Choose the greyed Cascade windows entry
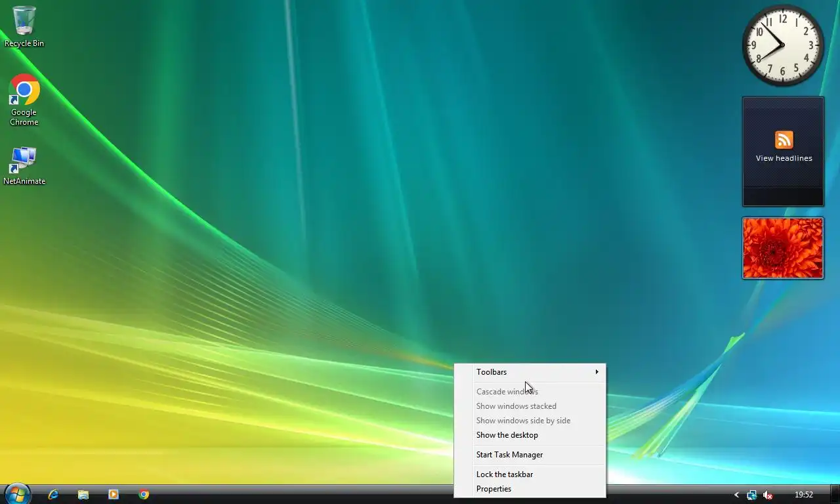The width and height of the screenshot is (840, 504). pos(530,392)
